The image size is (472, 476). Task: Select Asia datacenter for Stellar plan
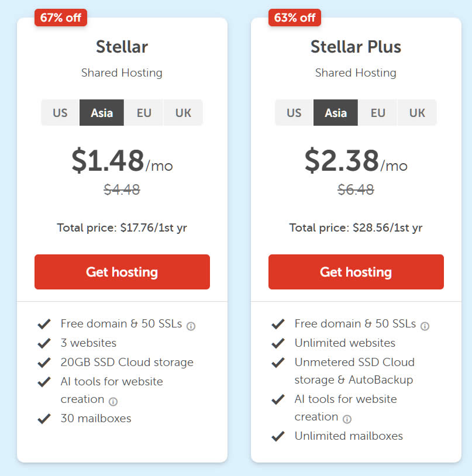click(102, 113)
